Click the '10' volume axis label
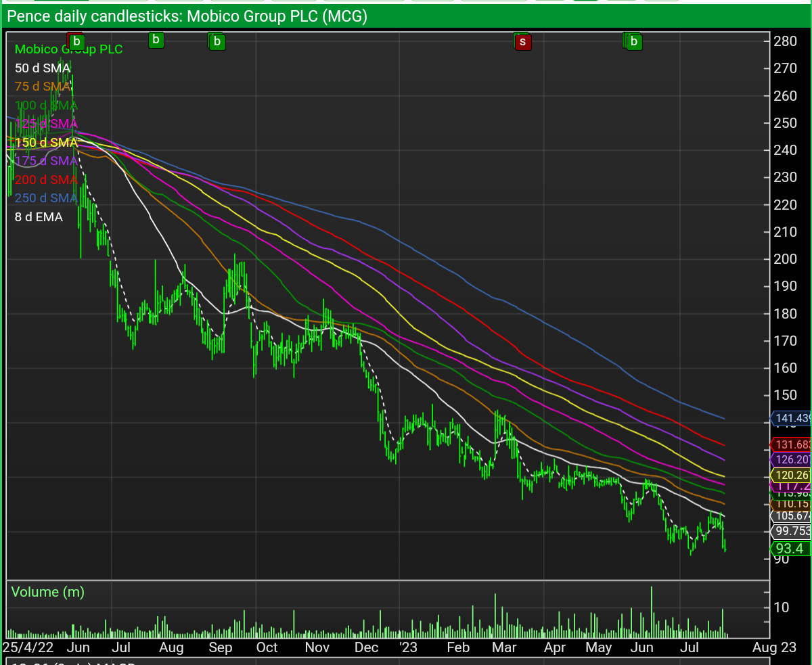The image size is (812, 665). 782,607
